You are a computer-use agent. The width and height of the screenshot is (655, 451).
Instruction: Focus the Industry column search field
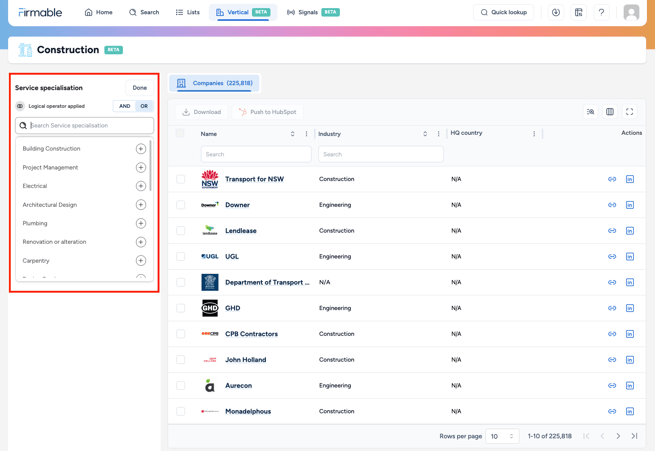(x=381, y=154)
